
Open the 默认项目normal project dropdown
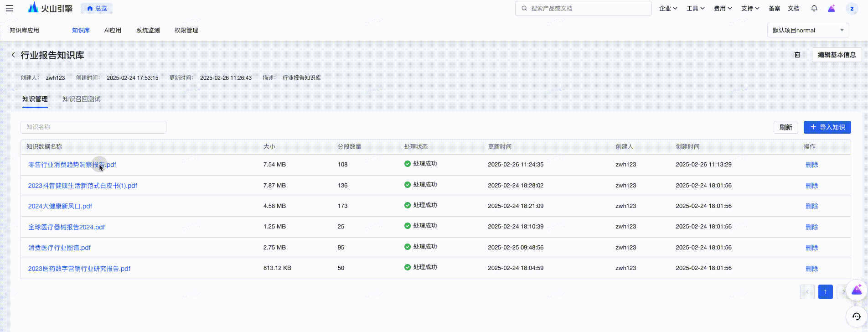tap(808, 31)
